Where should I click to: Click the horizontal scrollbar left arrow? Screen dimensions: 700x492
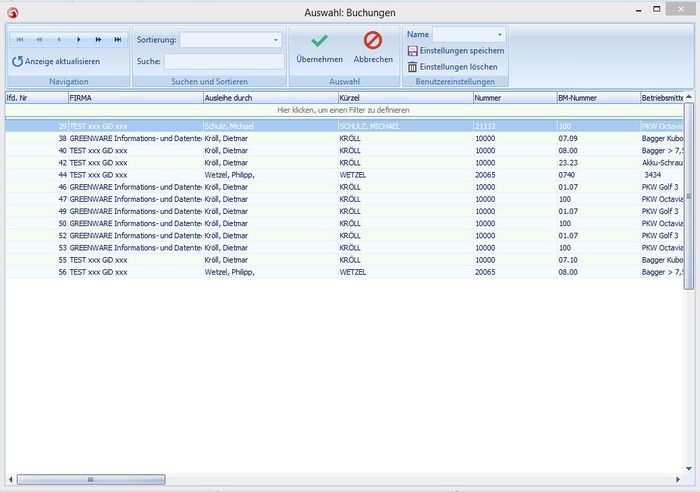[10, 479]
